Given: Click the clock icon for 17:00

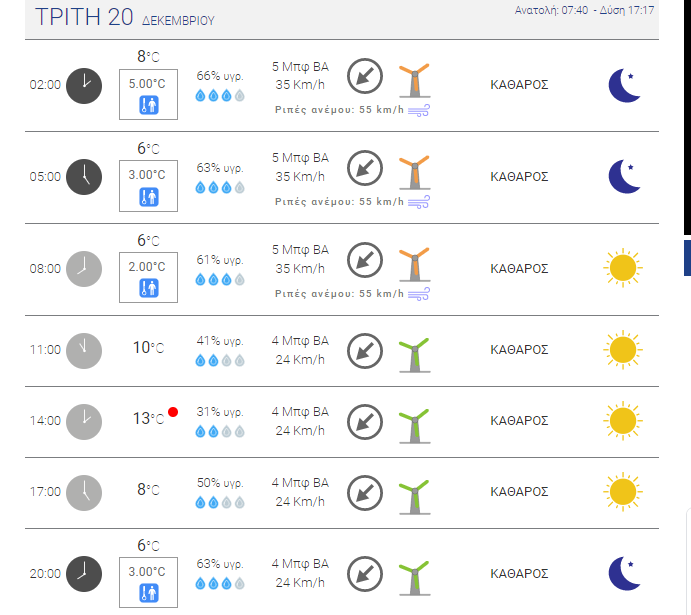Looking at the screenshot, I should pos(84,491).
